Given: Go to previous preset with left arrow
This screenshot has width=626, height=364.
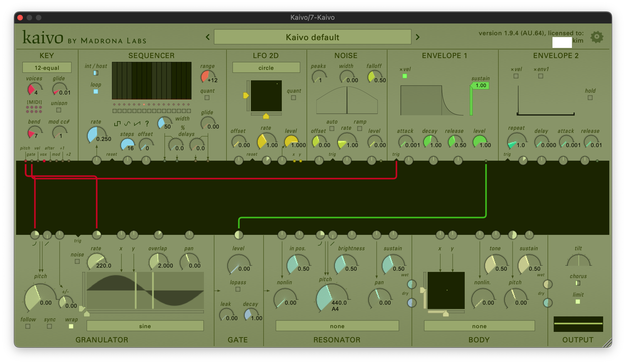Looking at the screenshot, I should click(208, 37).
